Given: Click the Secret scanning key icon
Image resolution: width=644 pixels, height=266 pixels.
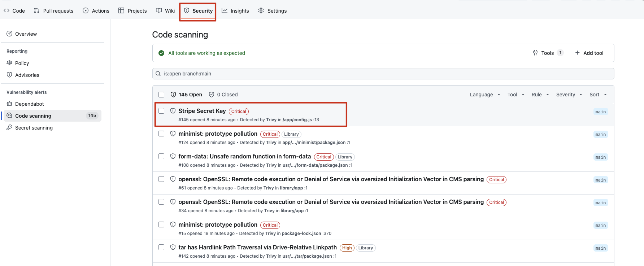Looking at the screenshot, I should [9, 128].
